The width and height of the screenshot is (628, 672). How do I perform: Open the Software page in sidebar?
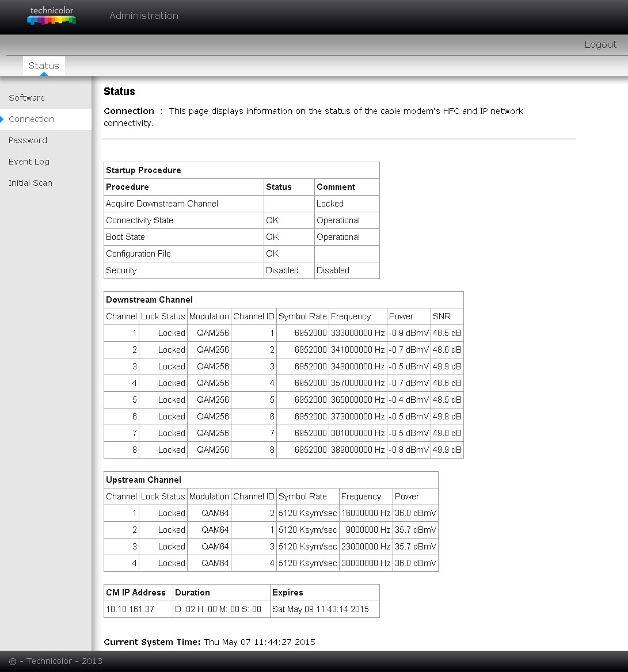(26, 98)
